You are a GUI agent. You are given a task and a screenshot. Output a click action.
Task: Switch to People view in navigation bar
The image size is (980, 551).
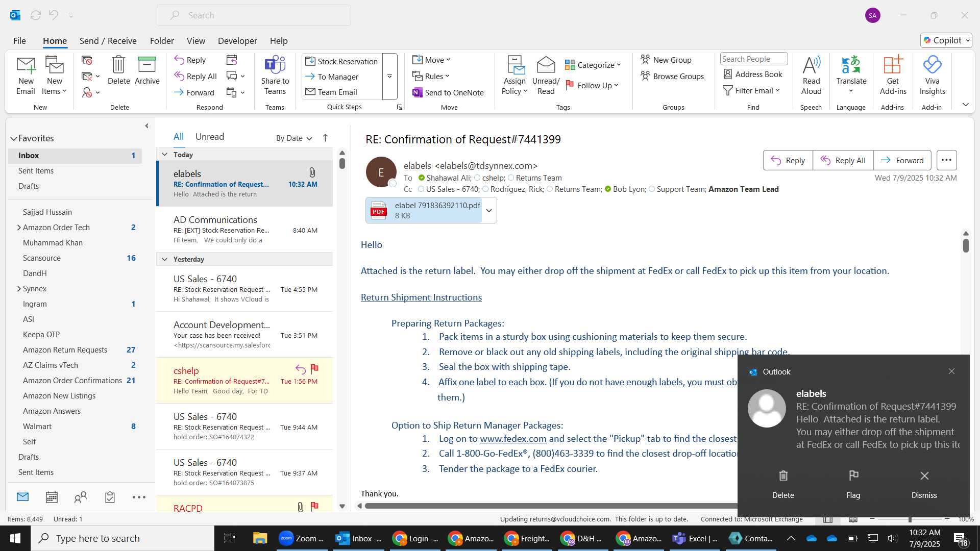pos(81,497)
